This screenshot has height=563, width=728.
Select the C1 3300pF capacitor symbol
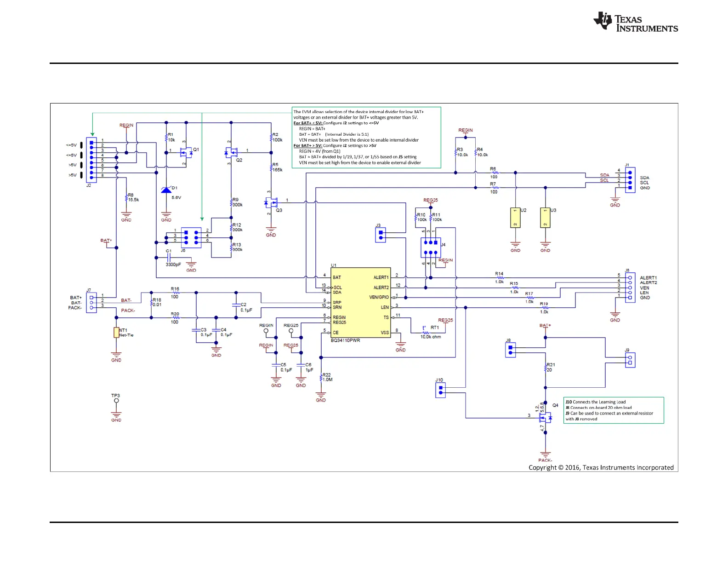[169, 258]
